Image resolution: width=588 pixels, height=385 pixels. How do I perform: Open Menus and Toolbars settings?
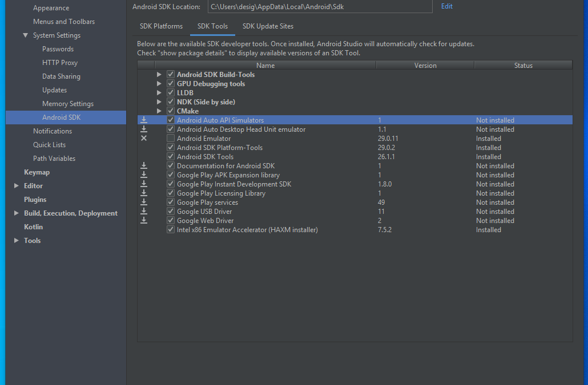(x=64, y=21)
